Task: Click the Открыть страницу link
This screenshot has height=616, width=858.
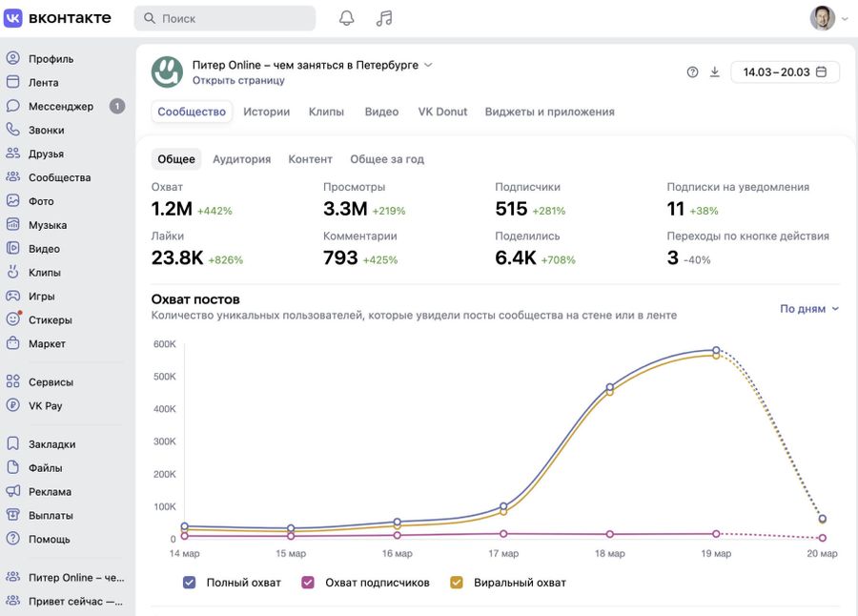Action: [x=238, y=81]
